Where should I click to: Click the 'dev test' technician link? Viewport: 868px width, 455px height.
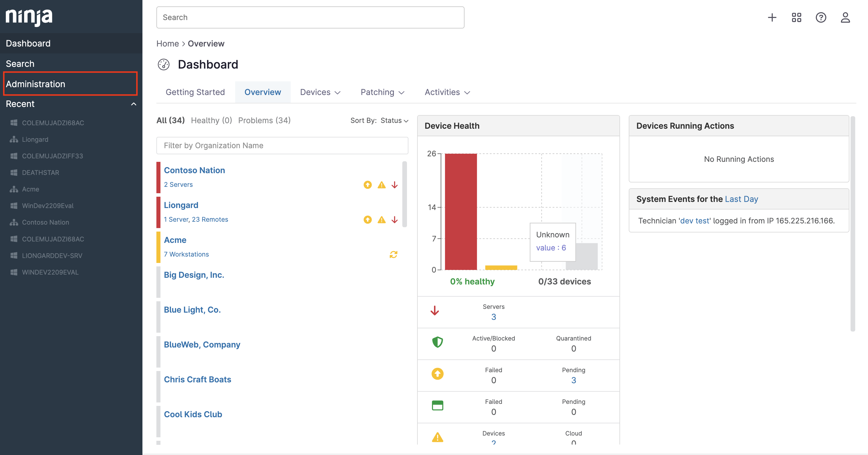[x=694, y=221]
